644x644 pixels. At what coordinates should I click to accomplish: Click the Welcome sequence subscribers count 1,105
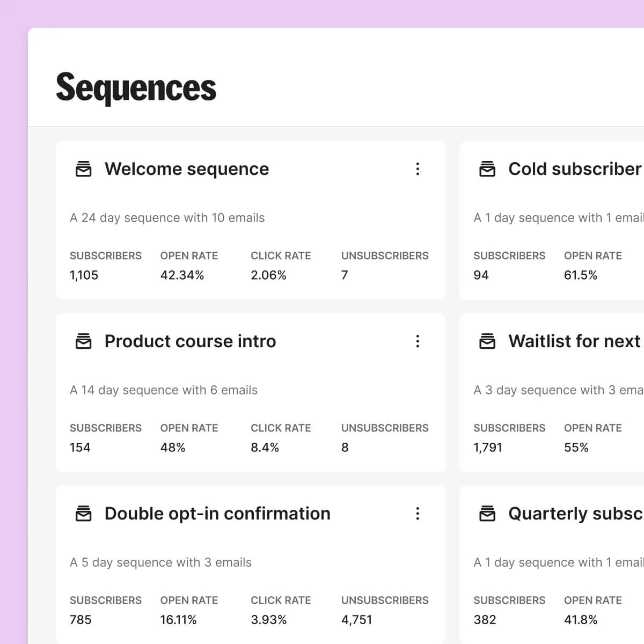[x=84, y=275]
